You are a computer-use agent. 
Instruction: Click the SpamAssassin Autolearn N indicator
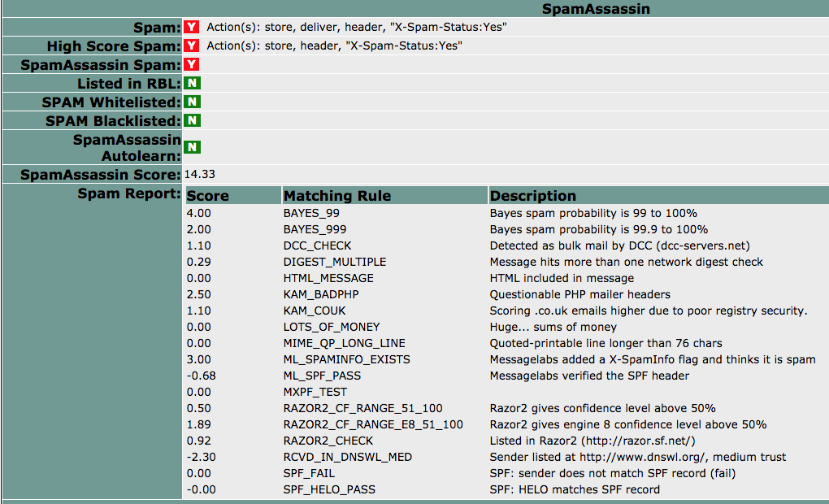coord(192,147)
